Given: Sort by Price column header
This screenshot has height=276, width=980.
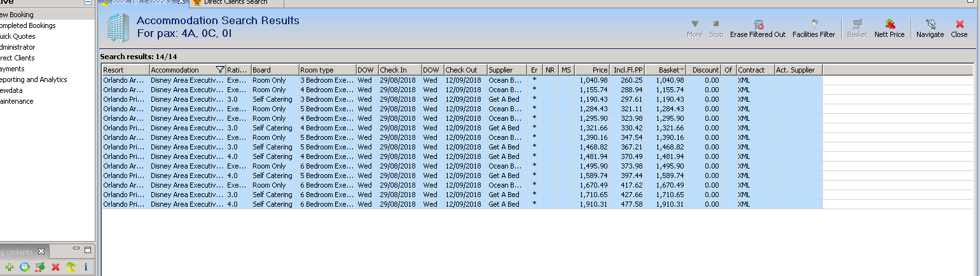Looking at the screenshot, I should pos(592,70).
